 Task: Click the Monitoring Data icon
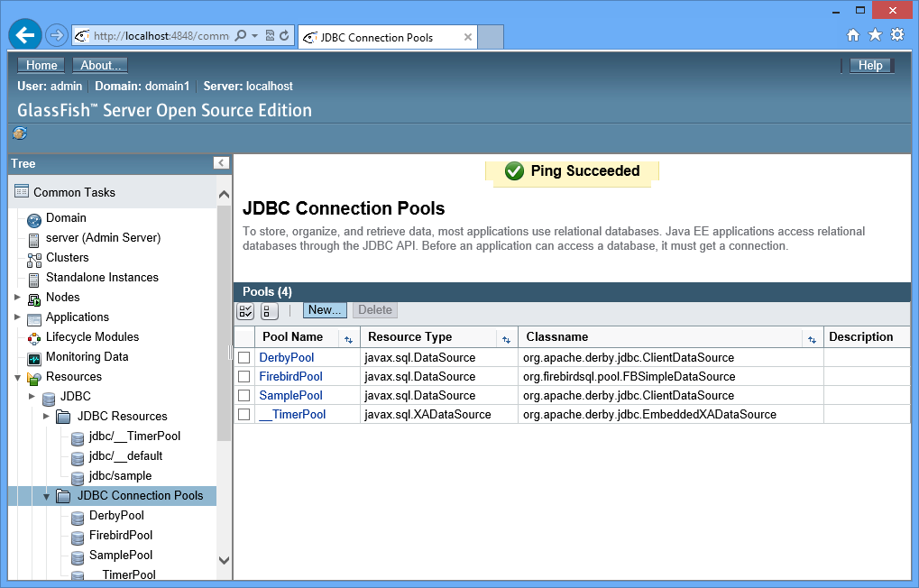coord(34,359)
